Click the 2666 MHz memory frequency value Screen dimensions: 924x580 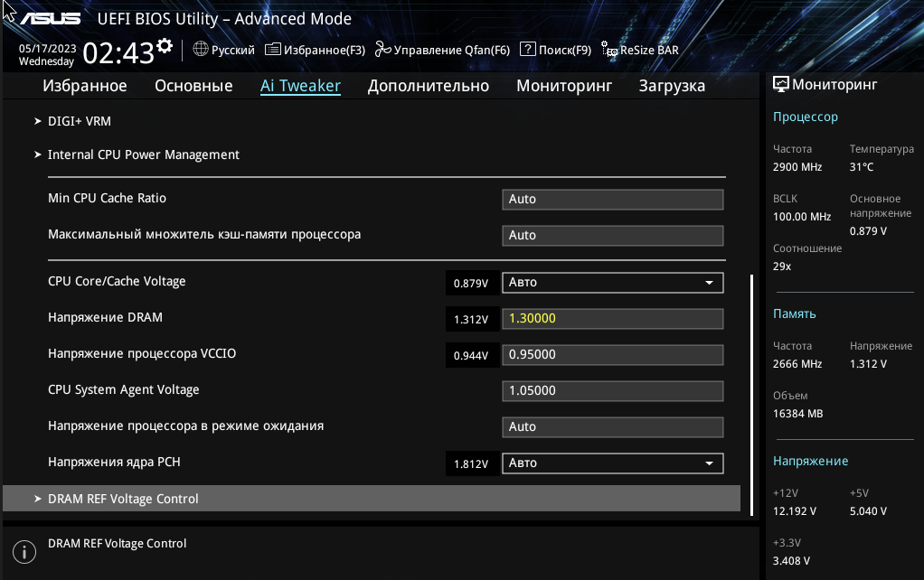[x=797, y=364]
